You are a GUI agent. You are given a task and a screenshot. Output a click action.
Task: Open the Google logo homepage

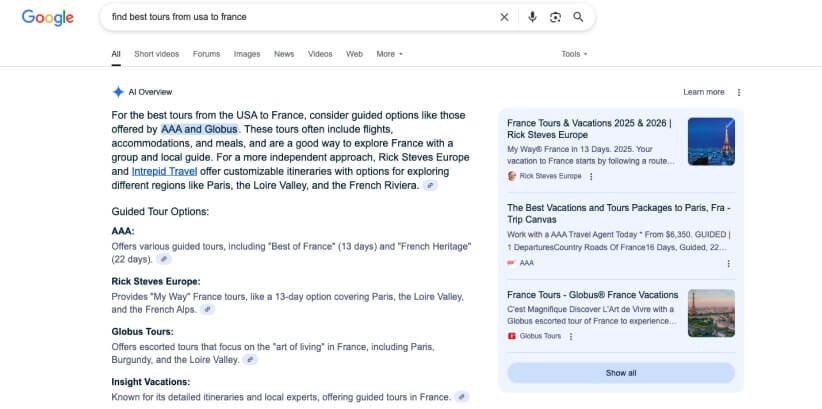point(48,17)
